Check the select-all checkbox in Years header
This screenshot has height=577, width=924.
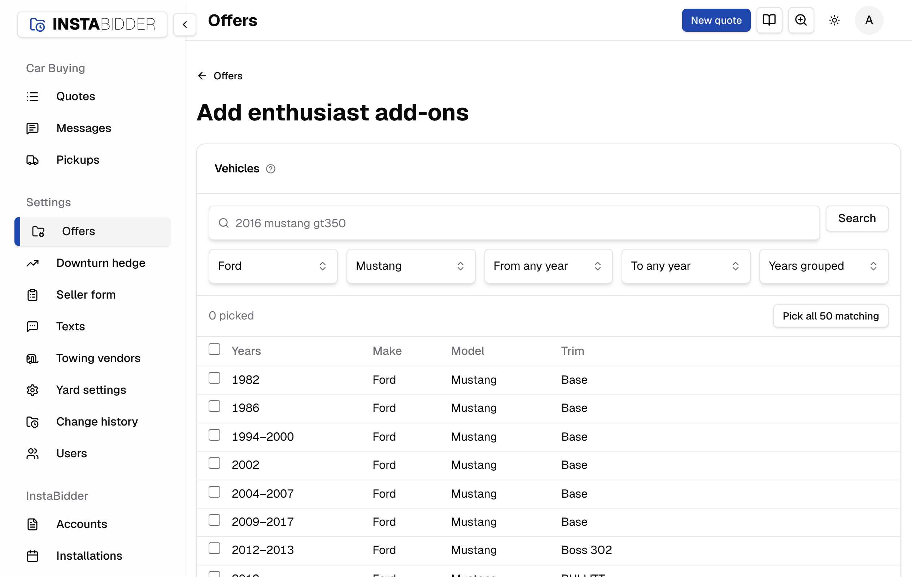click(x=214, y=349)
